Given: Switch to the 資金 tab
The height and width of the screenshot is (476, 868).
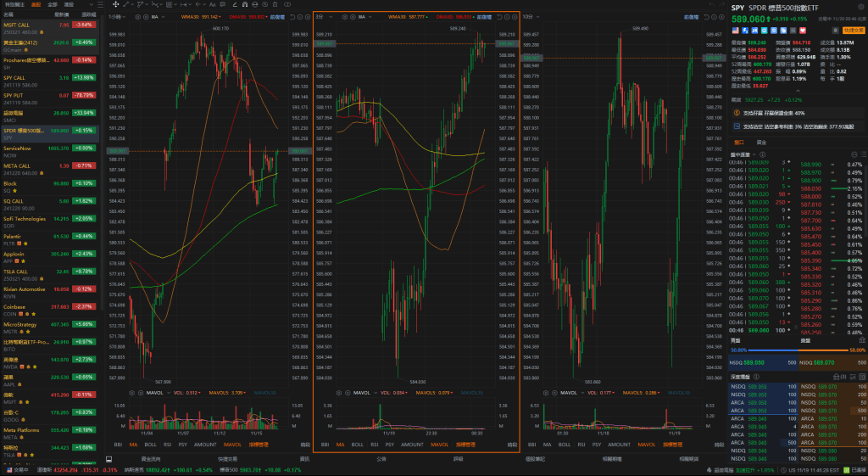Looking at the screenshot, I should 761,143.
